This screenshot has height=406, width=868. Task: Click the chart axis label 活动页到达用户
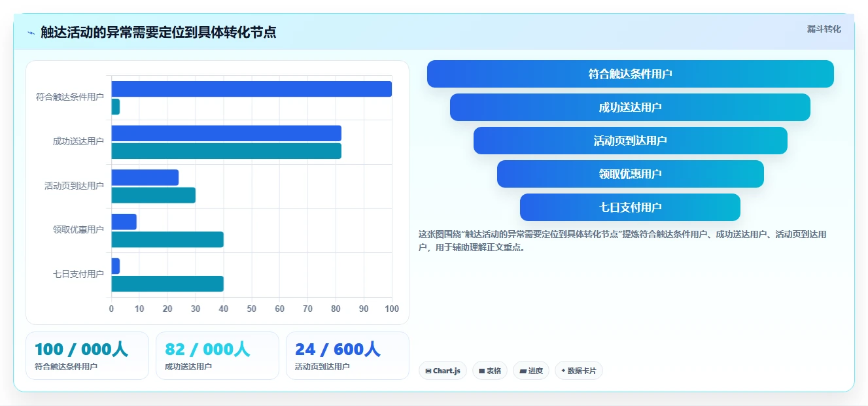[74, 186]
